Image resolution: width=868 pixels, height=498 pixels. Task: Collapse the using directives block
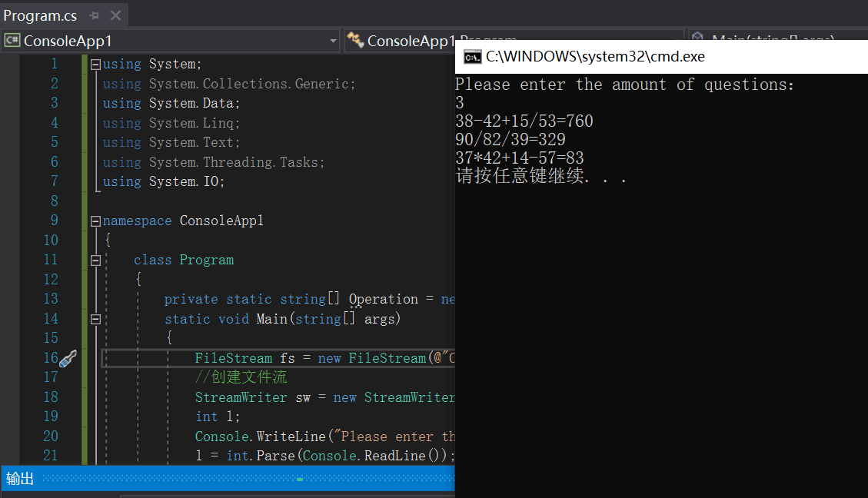coord(95,65)
